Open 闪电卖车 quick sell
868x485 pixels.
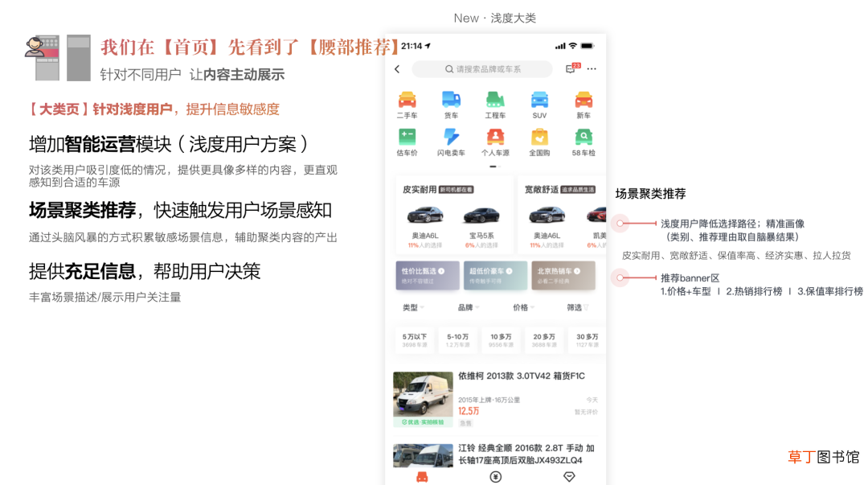point(451,142)
